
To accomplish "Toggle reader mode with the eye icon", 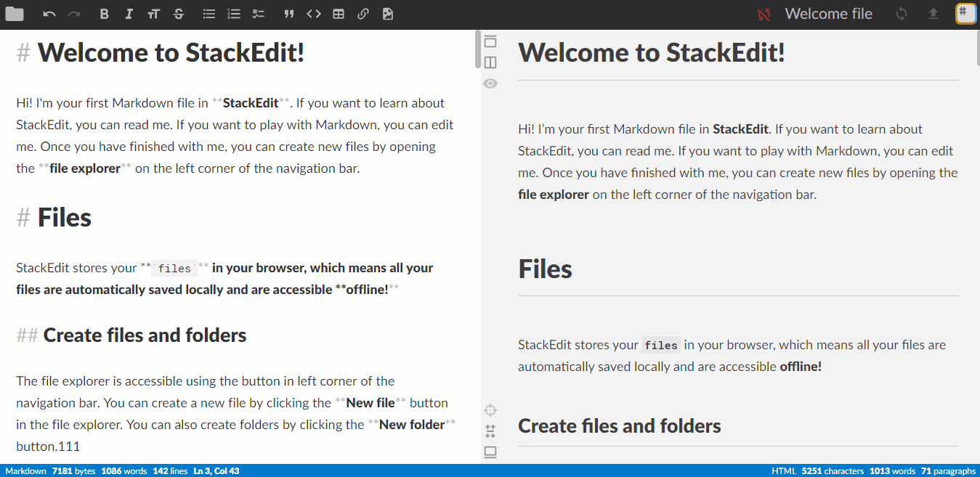I will (x=490, y=83).
